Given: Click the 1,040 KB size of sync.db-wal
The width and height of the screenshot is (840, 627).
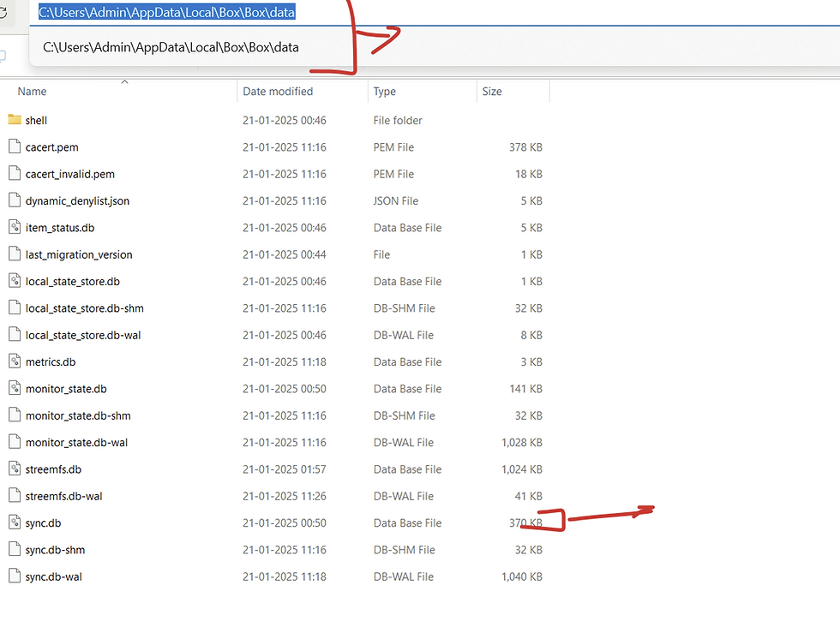Looking at the screenshot, I should (x=522, y=576).
